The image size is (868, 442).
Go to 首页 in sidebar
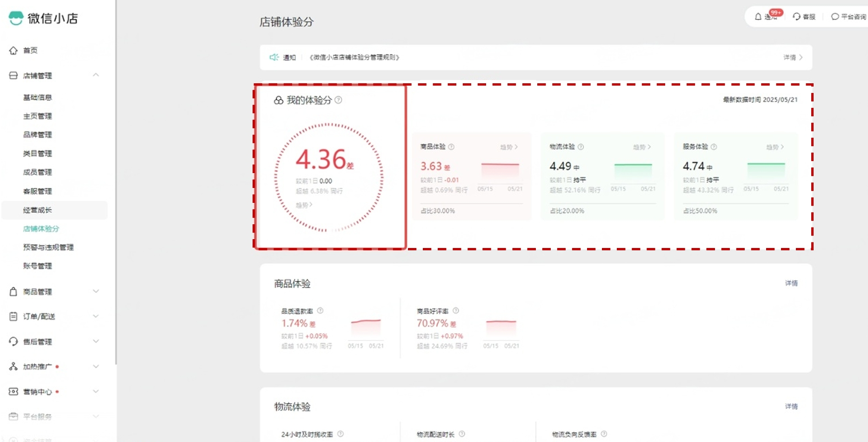(30, 50)
